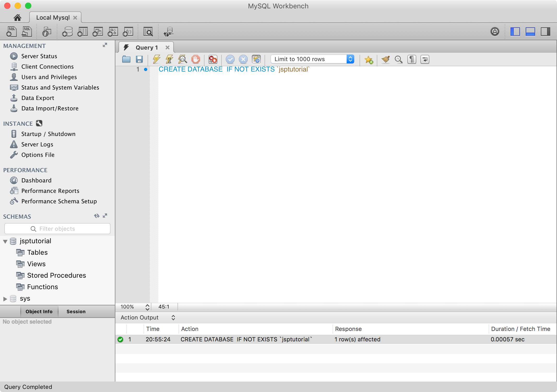Screen dimensions: 557x392
Task: Refresh the schemas list icon
Action: coord(97,216)
